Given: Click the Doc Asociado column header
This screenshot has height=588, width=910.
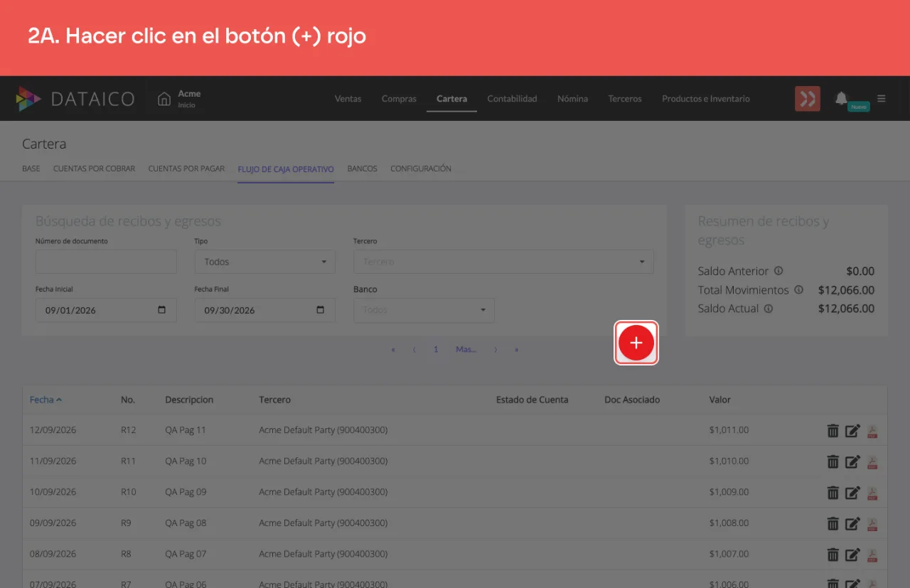Looking at the screenshot, I should pos(632,400).
